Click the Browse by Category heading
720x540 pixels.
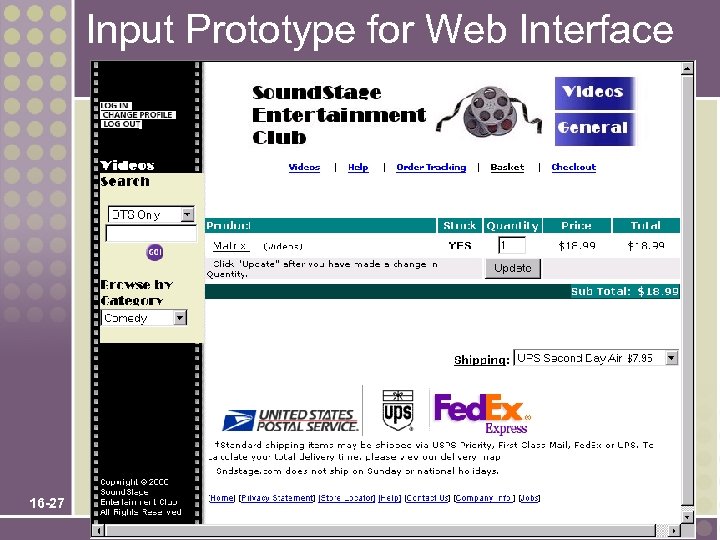(136, 292)
